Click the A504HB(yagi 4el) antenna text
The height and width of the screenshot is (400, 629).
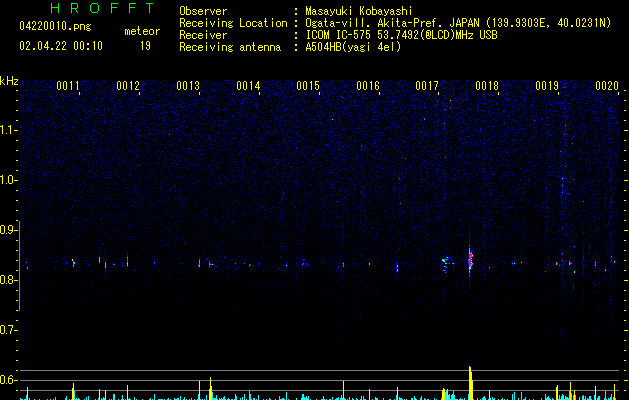(353, 47)
